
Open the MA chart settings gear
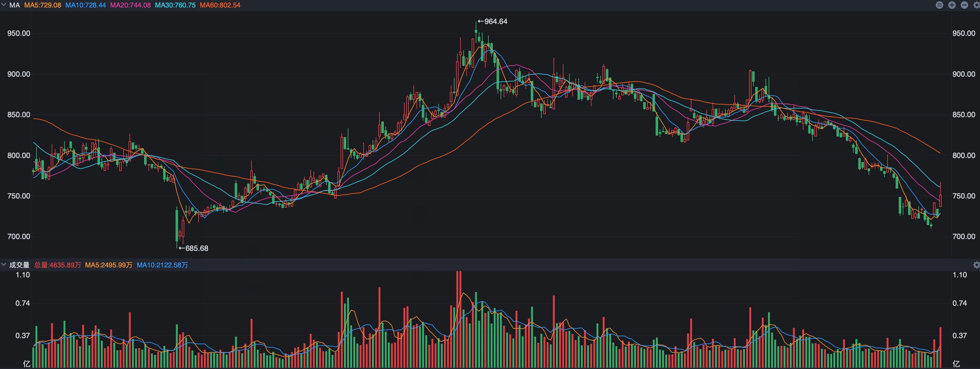[976, 5]
